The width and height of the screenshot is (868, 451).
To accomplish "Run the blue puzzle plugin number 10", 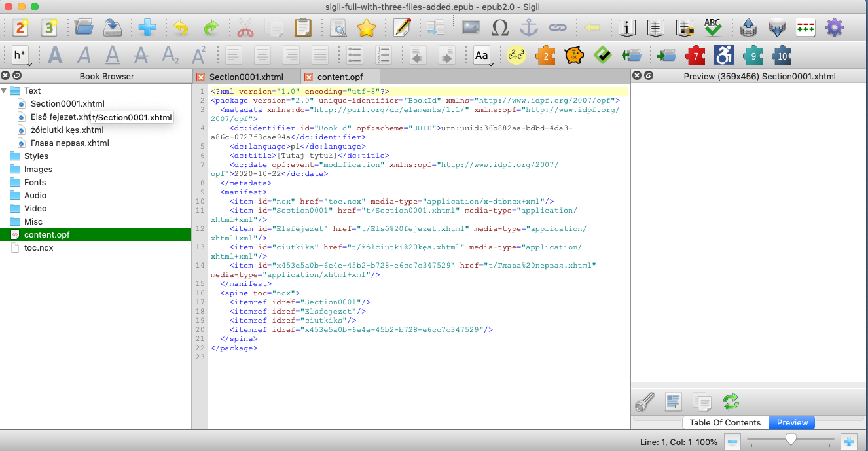I will pyautogui.click(x=782, y=56).
